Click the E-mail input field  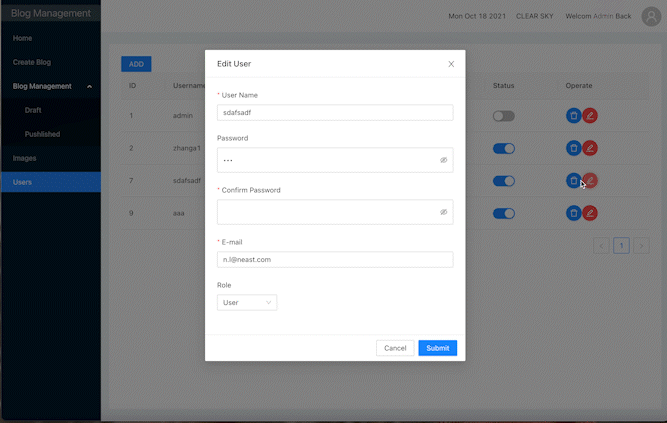point(334,259)
